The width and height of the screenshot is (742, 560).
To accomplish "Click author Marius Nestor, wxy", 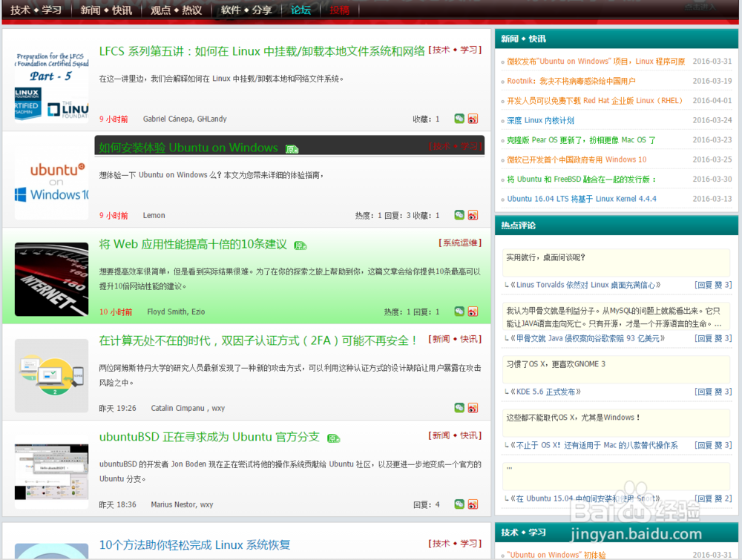I will tap(183, 504).
